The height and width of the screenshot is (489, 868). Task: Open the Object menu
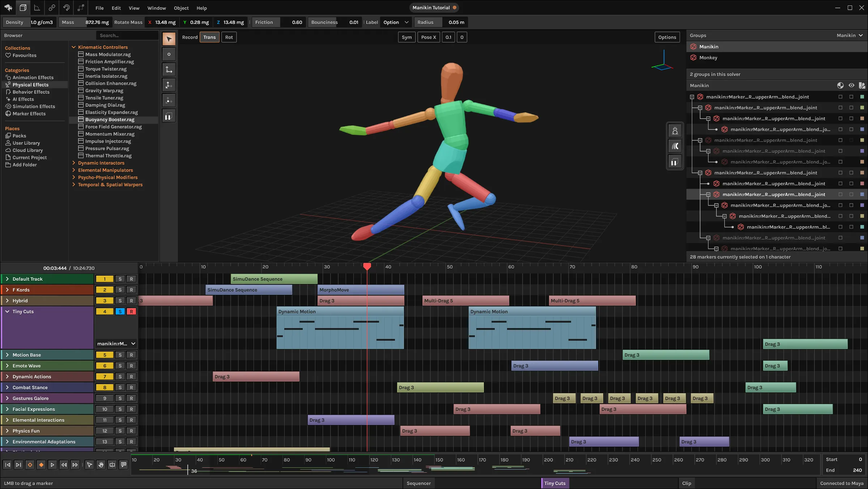[x=181, y=8]
